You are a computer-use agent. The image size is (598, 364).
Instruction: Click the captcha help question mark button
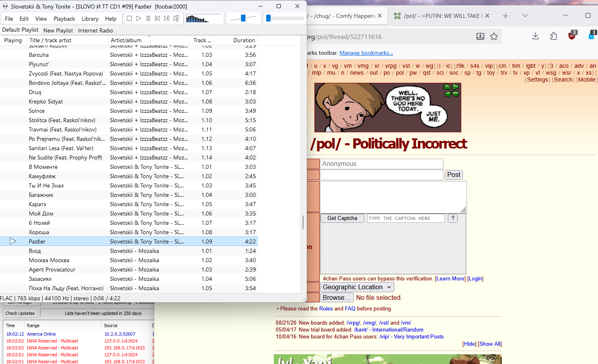[x=453, y=218]
